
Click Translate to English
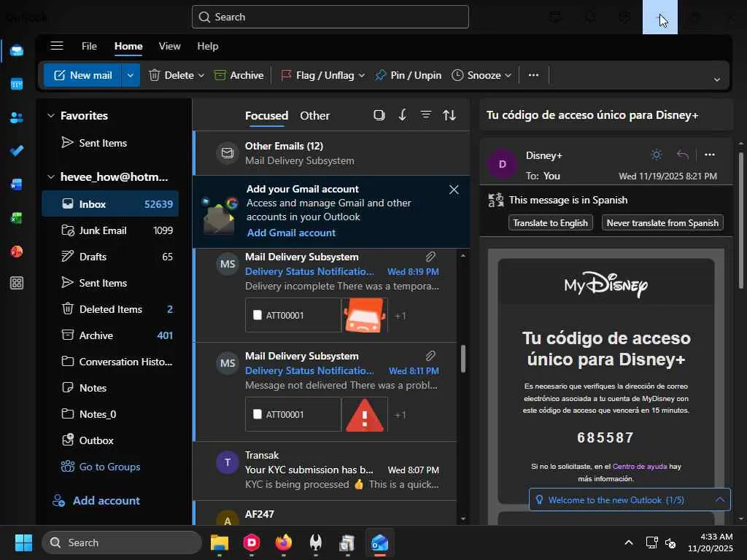(x=550, y=223)
